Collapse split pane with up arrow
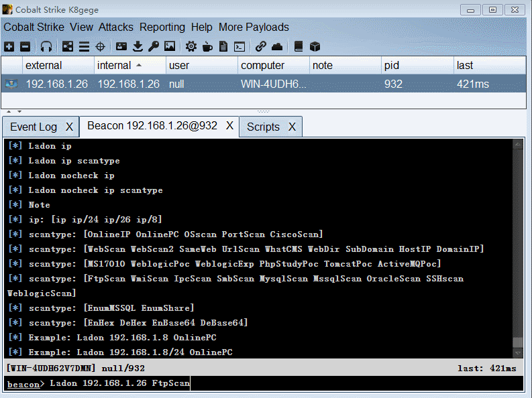Image resolution: width=532 pixels, height=398 pixels. point(9,111)
